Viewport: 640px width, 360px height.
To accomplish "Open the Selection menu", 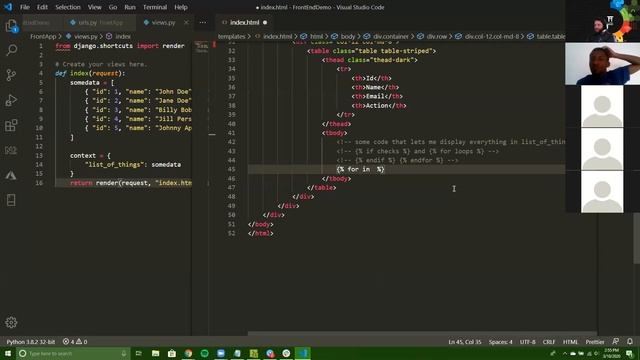I will click(68, 7).
